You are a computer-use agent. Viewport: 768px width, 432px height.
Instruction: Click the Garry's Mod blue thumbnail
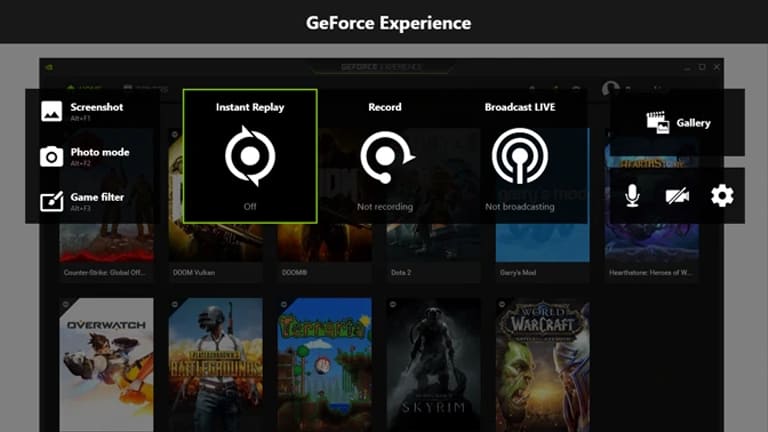(x=543, y=195)
